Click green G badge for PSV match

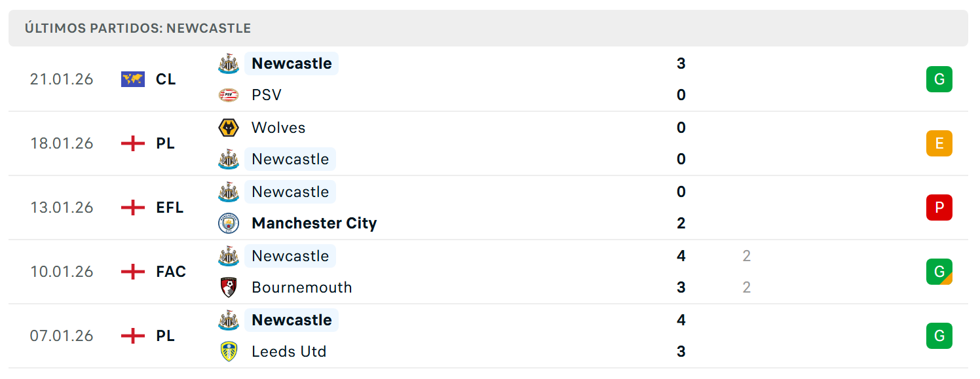(x=939, y=79)
